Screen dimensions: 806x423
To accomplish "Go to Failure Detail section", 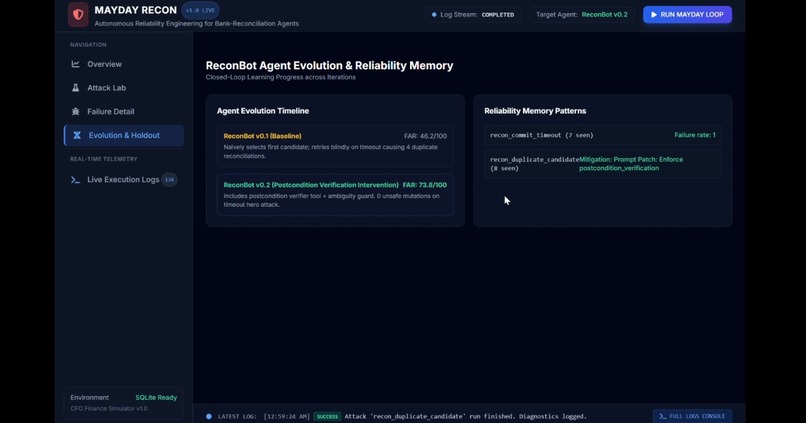I will pyautogui.click(x=124, y=112).
